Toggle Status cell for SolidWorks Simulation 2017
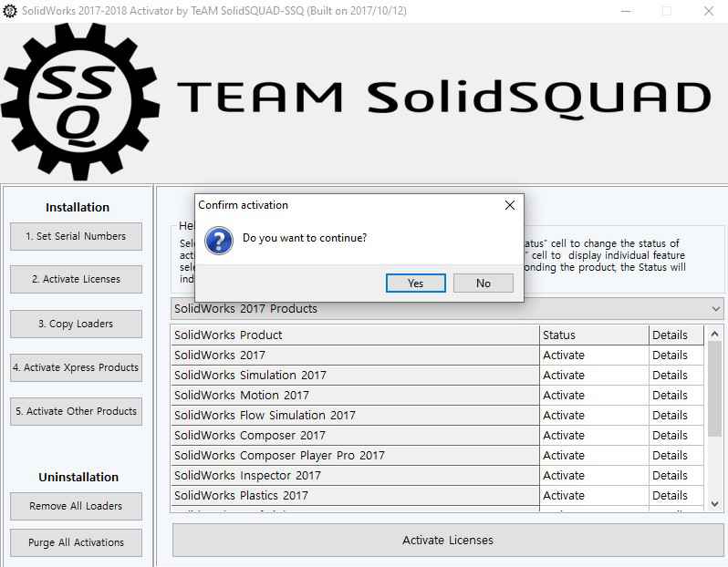The width and height of the screenshot is (728, 567). pyautogui.click(x=593, y=375)
